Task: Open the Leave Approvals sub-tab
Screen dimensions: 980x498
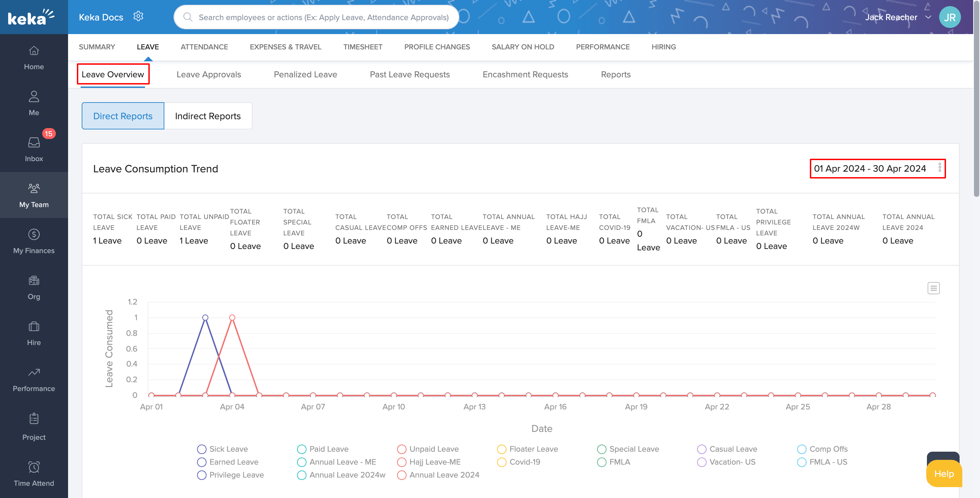Action: [x=209, y=74]
